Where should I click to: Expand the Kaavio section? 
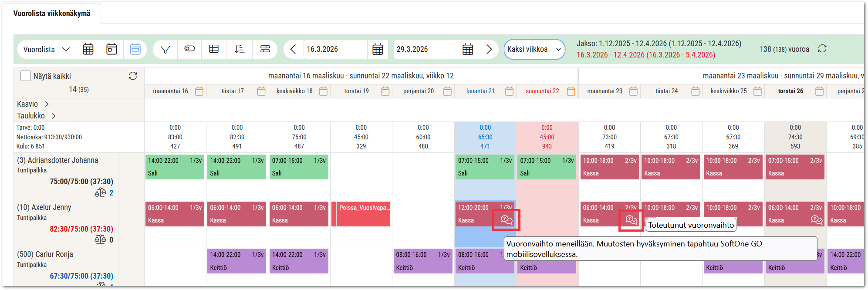47,104
